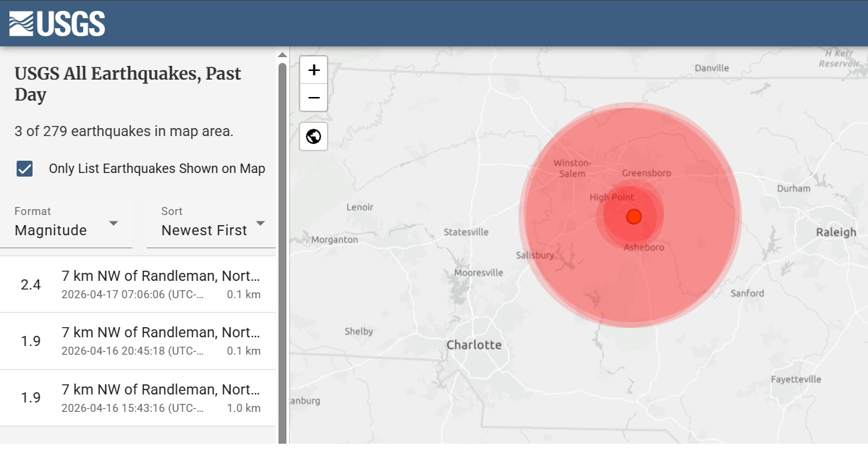Image resolution: width=868 pixels, height=456 pixels.
Task: Click the Sort dropdown arrow
Action: click(260, 223)
